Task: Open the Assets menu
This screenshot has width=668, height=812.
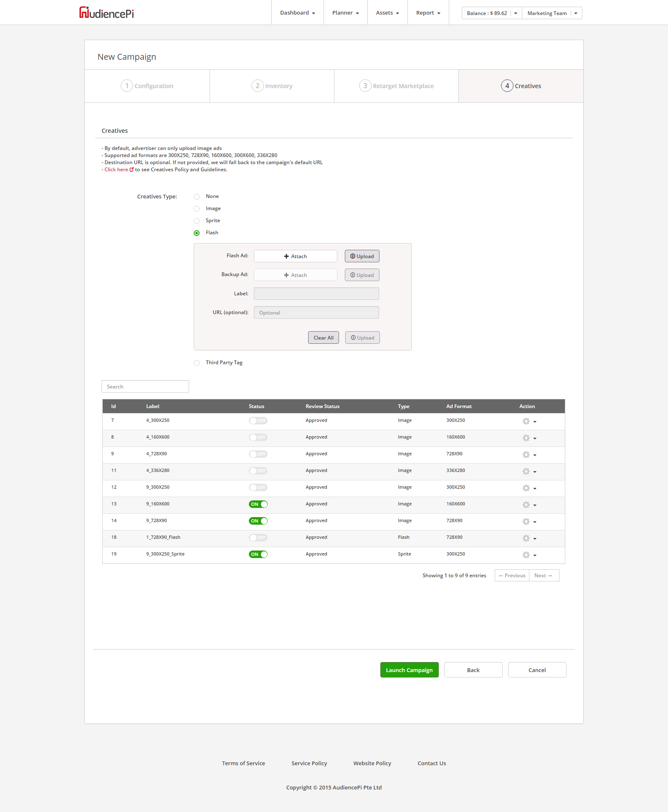Action: coord(387,13)
